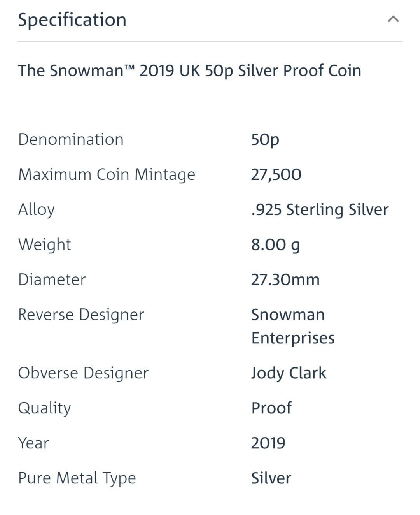Select the Snowman 2019 coin title text
This screenshot has width=420, height=515.
189,71
